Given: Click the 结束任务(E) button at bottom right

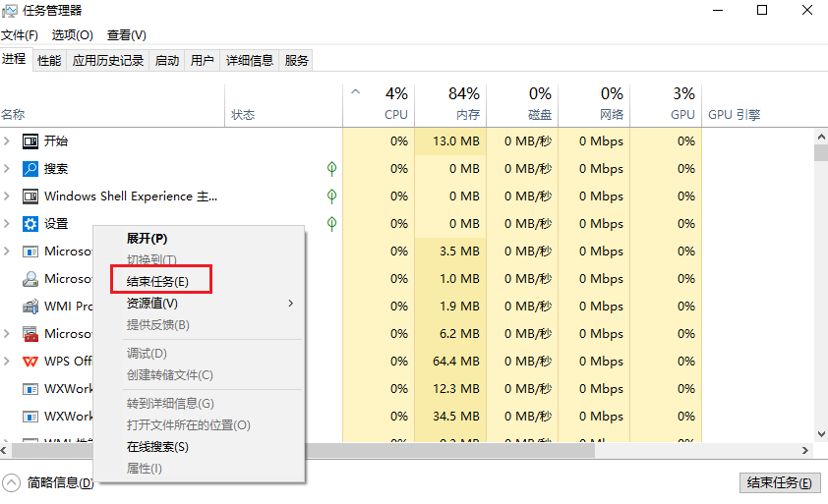Looking at the screenshot, I should tap(780, 482).
